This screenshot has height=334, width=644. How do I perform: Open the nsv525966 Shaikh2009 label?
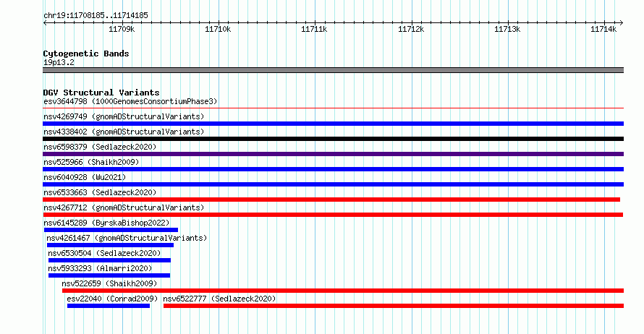tap(91, 162)
